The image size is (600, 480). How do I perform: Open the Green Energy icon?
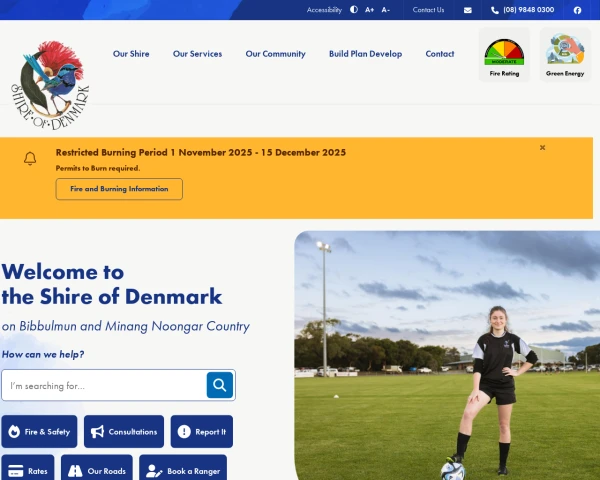[565, 54]
